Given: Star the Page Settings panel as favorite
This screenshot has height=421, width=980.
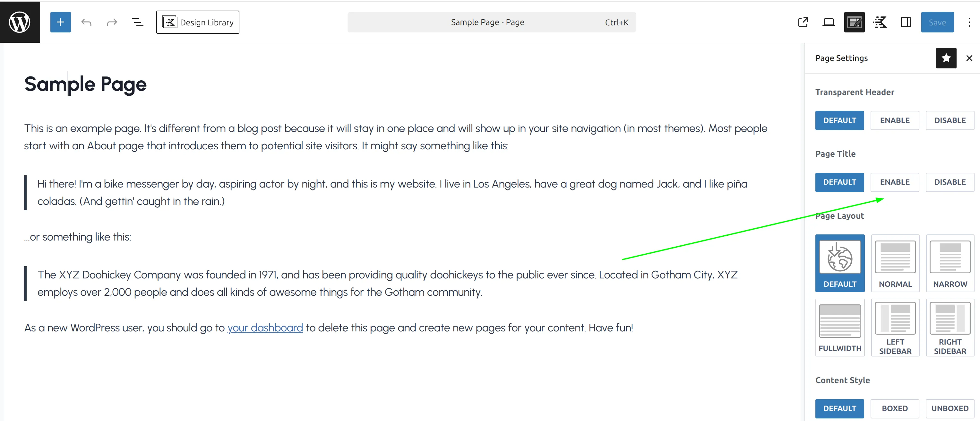Looking at the screenshot, I should (946, 58).
